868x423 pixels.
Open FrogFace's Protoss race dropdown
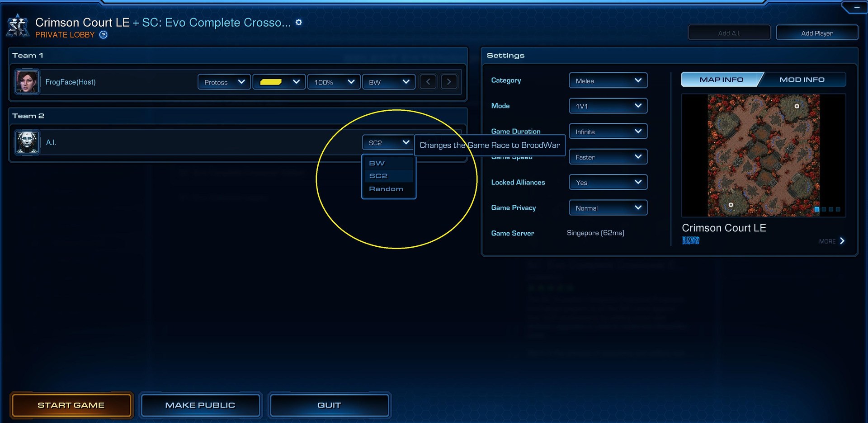click(224, 82)
